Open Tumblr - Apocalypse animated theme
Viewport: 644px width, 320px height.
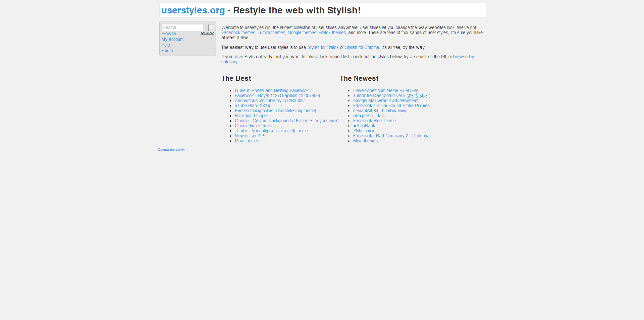tap(271, 131)
